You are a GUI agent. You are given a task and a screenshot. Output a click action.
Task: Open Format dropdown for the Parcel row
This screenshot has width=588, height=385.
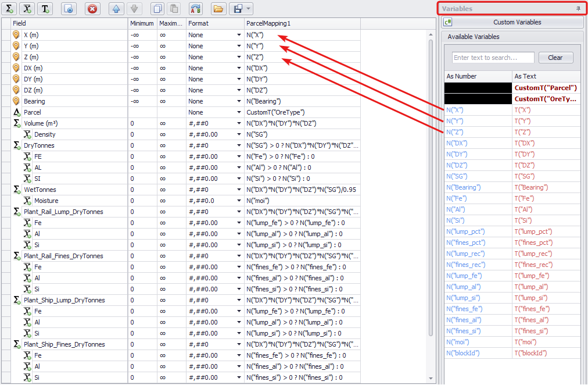(x=238, y=113)
